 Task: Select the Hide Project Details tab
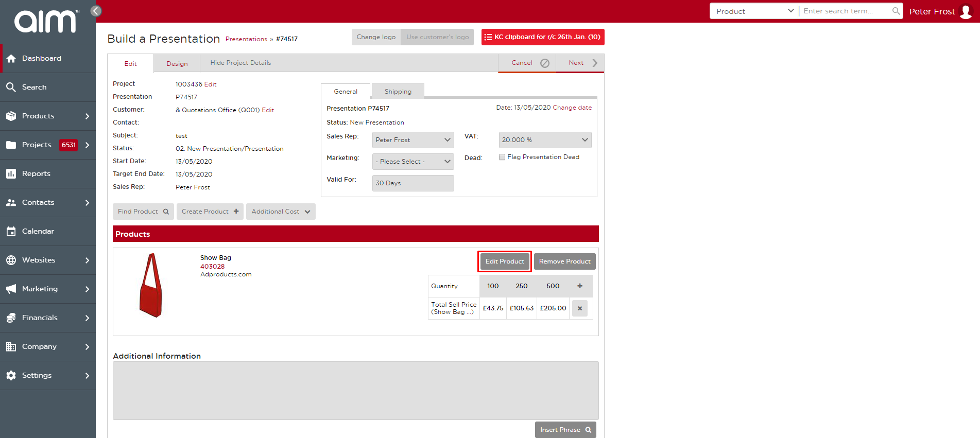240,63
